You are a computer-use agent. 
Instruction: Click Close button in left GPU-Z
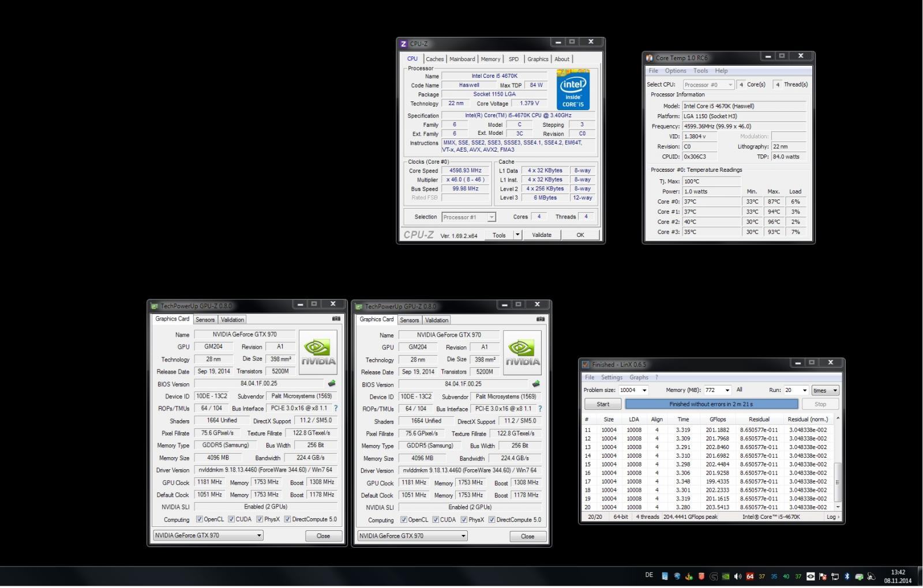click(323, 536)
